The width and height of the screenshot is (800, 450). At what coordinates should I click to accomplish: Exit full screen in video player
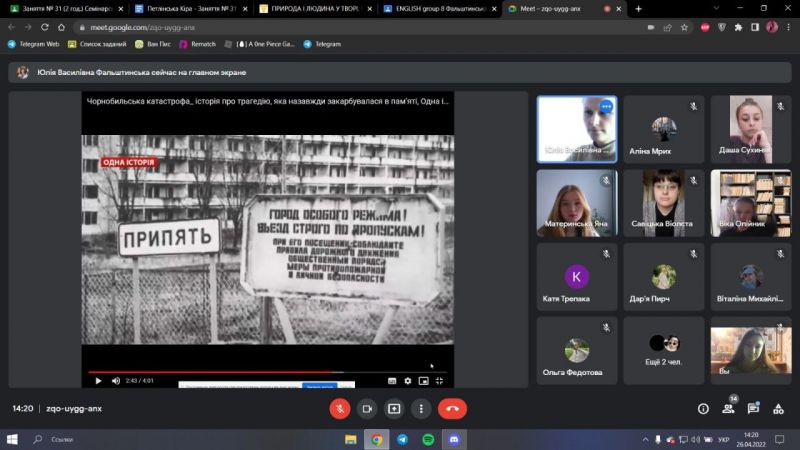point(439,381)
